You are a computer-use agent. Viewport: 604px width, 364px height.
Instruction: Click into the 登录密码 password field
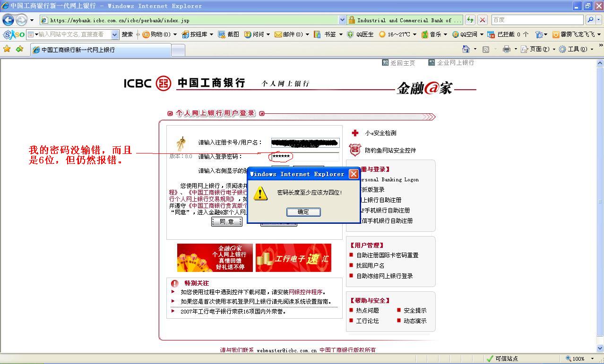(305, 156)
